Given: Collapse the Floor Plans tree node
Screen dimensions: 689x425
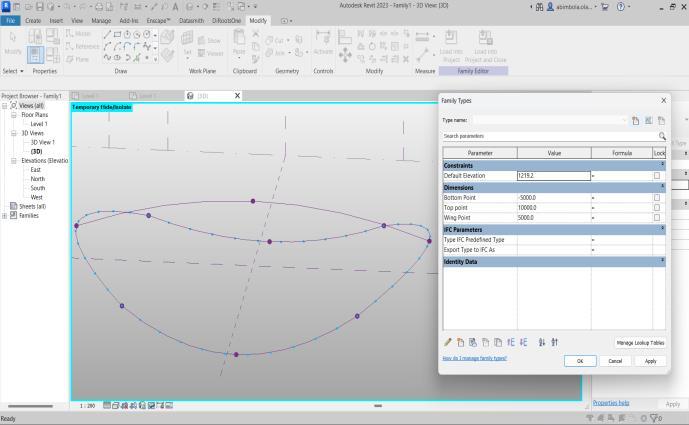Looking at the screenshot, I should pyautogui.click(x=14, y=115).
